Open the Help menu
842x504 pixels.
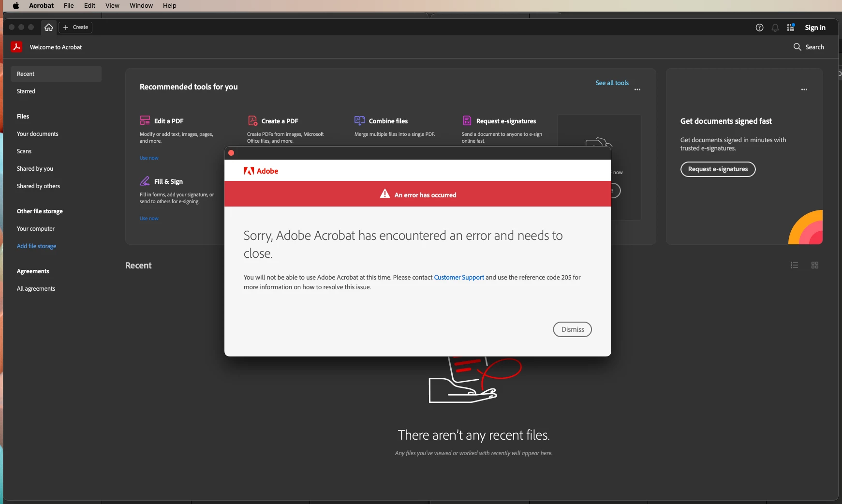pos(170,6)
